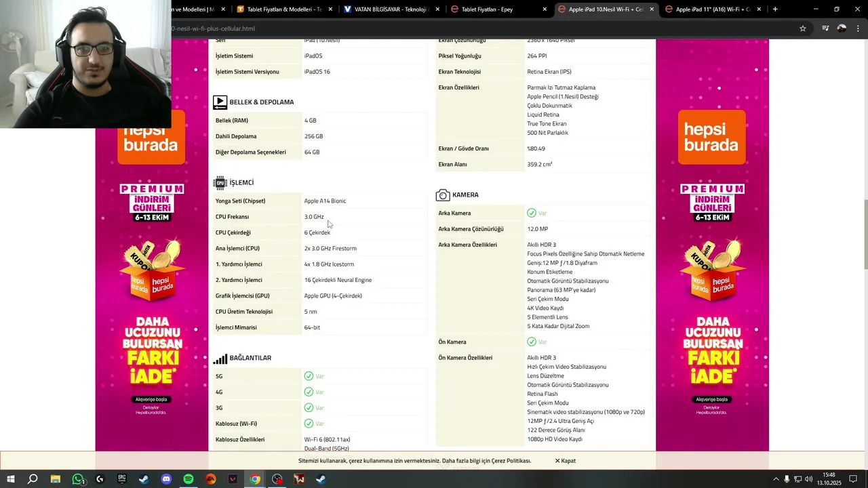Click the BAĞLANTILAR signal bars icon
The image size is (868, 488).
pyautogui.click(x=220, y=359)
